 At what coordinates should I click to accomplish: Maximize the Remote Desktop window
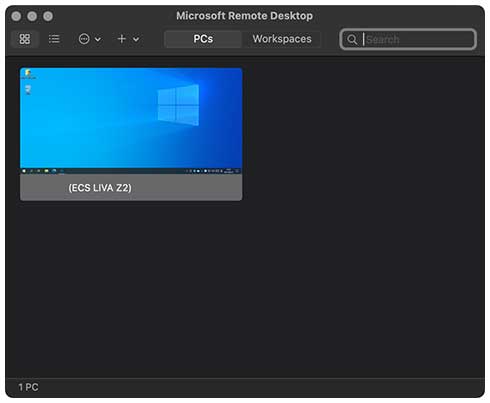48,16
